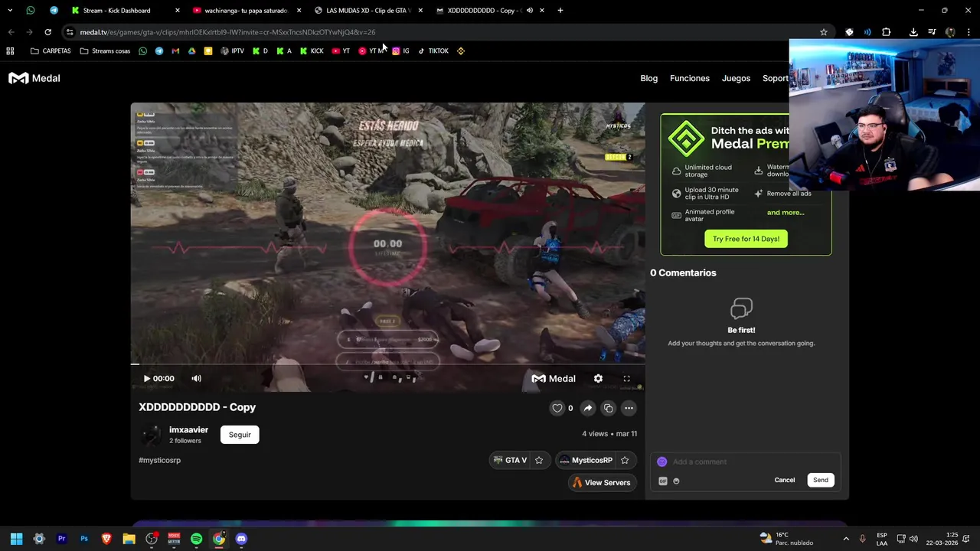Launch Photoshop from taskbar

click(84, 539)
